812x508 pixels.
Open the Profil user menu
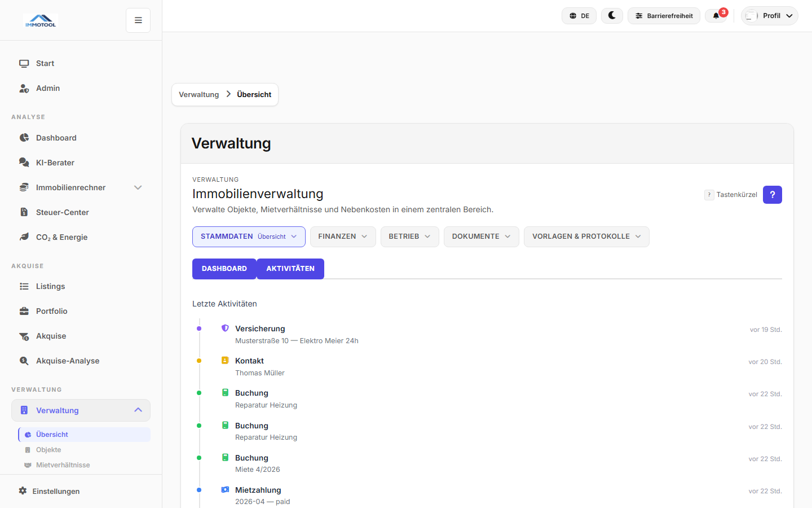click(x=770, y=16)
